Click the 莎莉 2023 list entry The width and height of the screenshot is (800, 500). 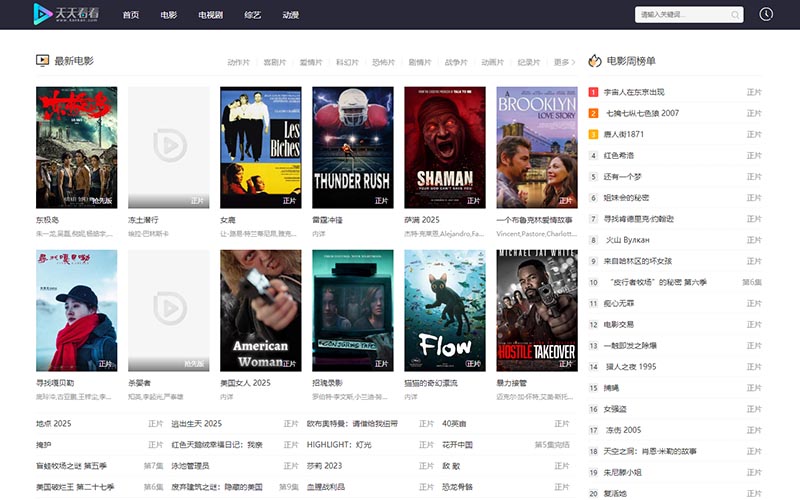click(x=324, y=466)
